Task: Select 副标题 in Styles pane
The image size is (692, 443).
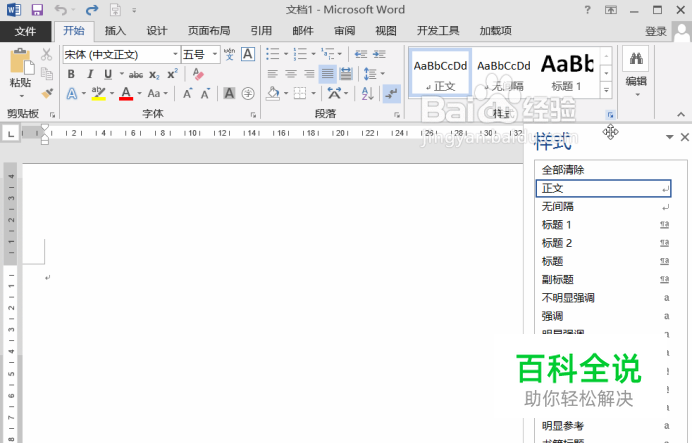Action: [604, 279]
